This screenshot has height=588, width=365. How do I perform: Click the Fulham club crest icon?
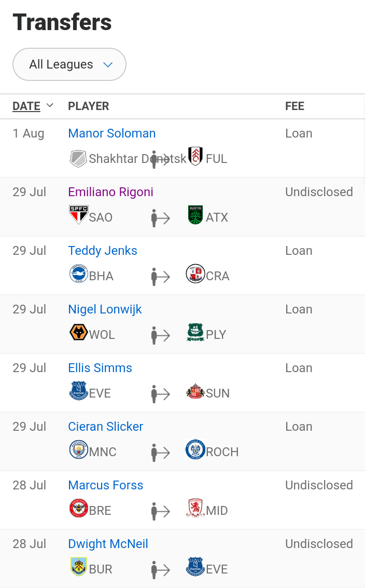(x=195, y=156)
